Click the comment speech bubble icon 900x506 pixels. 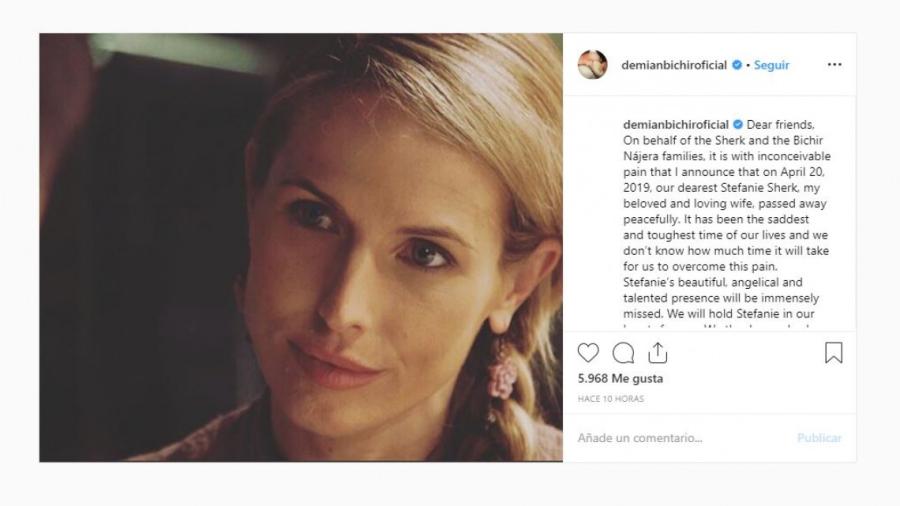623,353
